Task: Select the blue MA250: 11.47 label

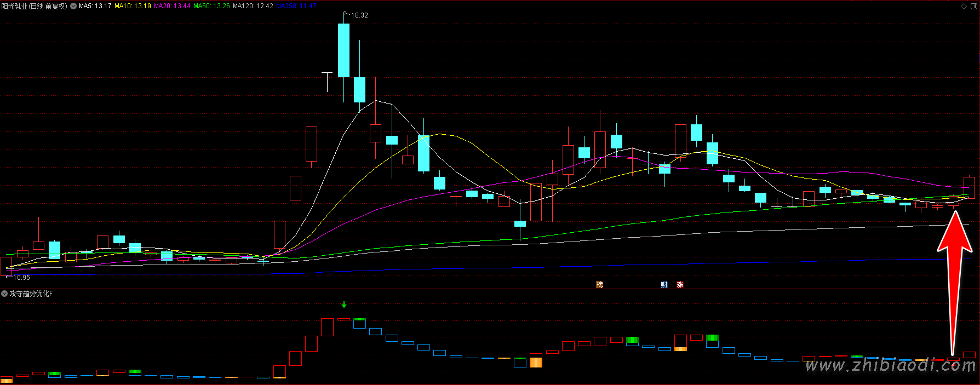Action: (296, 6)
